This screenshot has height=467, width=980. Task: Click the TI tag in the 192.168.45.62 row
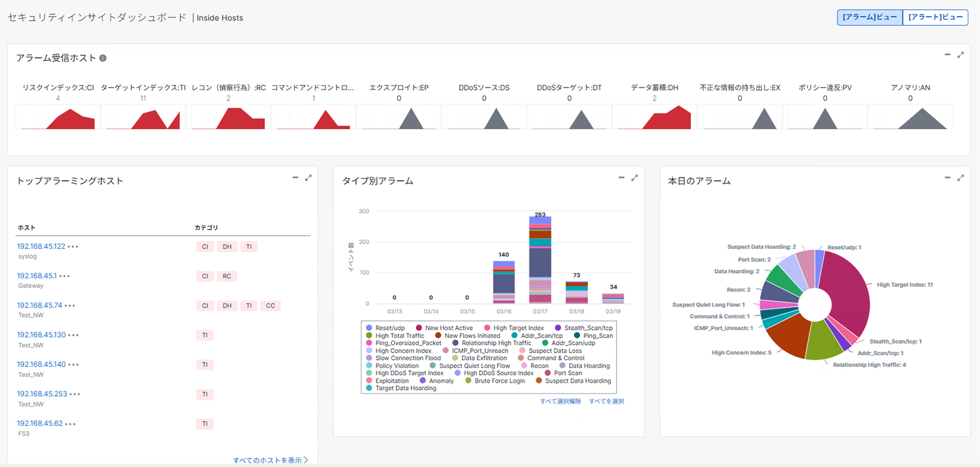click(x=205, y=424)
